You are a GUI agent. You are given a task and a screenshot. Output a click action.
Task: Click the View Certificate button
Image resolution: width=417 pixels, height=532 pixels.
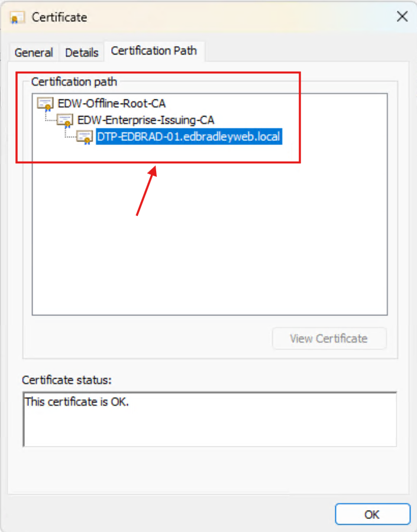click(x=329, y=338)
